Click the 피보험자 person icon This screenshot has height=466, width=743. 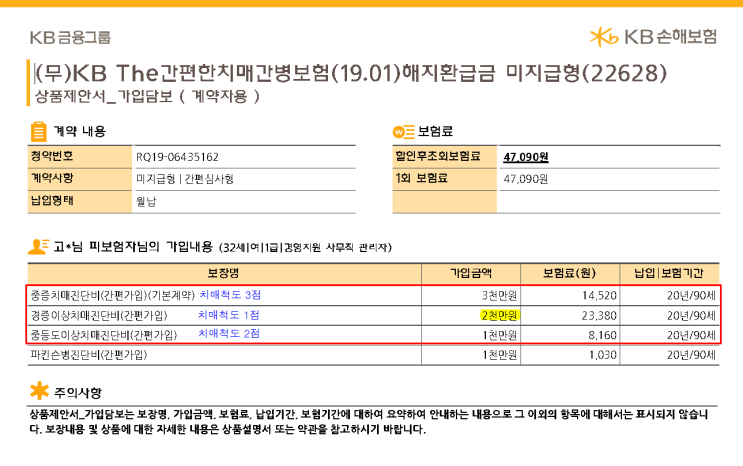coord(38,247)
